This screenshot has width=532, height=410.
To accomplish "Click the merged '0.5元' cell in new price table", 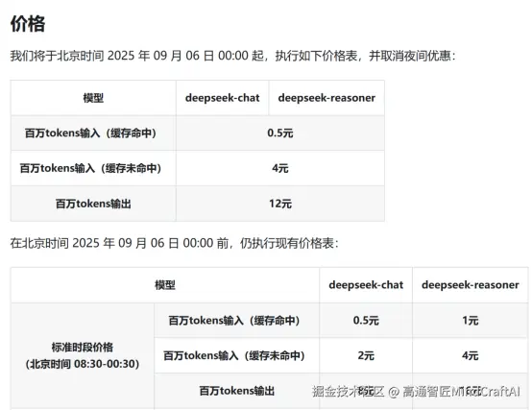I will pyautogui.click(x=280, y=133).
